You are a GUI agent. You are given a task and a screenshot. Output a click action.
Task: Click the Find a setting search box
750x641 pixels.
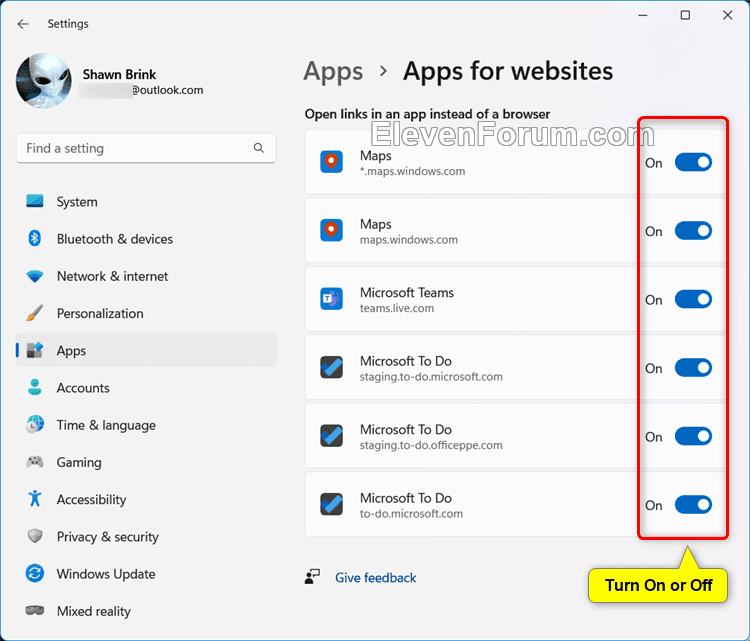pyautogui.click(x=146, y=148)
